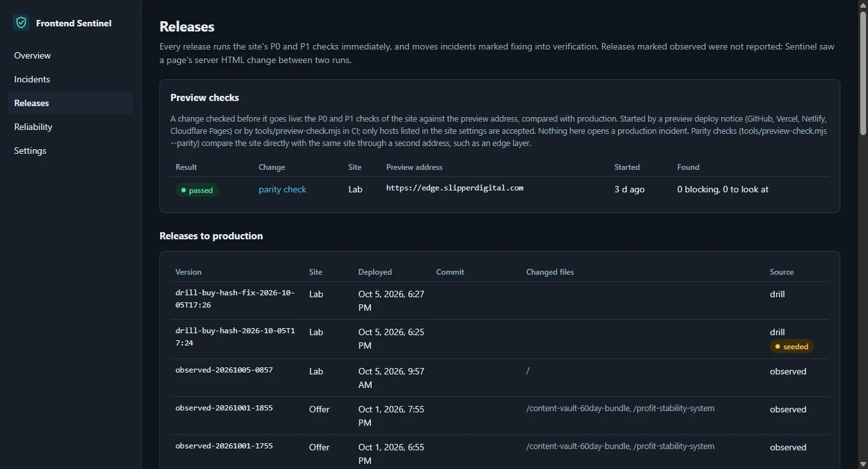The image size is (868, 469).
Task: Open the Overview page in sidebar
Action: point(70,55)
